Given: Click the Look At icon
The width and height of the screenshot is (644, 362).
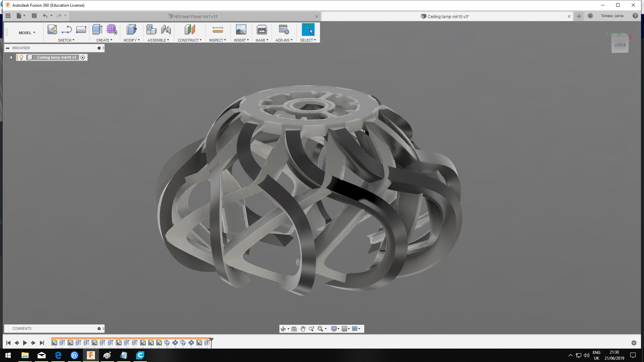Looking at the screenshot, I should 294,329.
